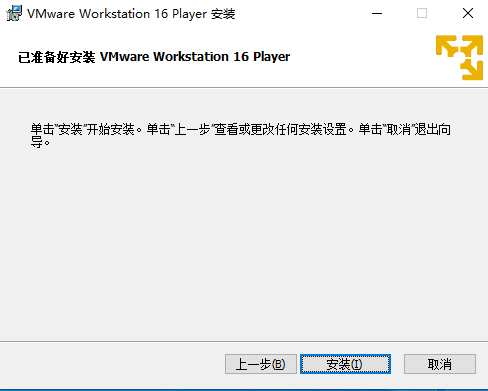Viewport: 488px width, 391px height.
Task: Click the wrapped second line 导。 of the instructions
Action: pyautogui.click(x=40, y=142)
